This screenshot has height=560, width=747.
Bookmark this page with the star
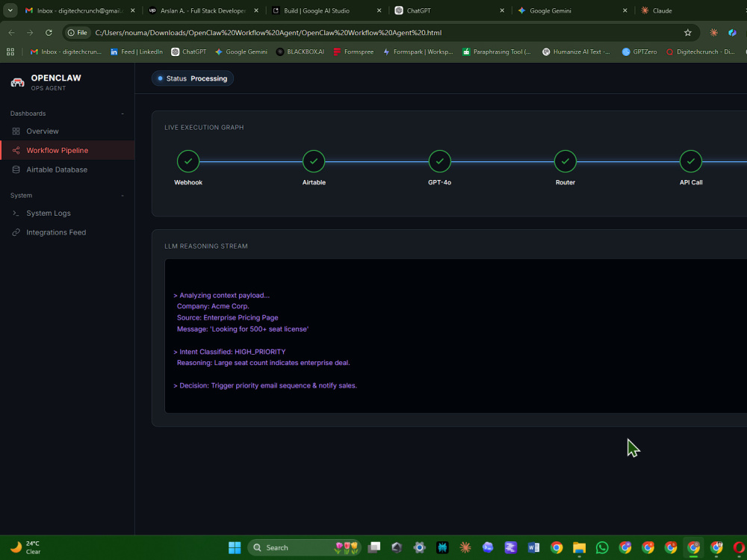(x=687, y=33)
